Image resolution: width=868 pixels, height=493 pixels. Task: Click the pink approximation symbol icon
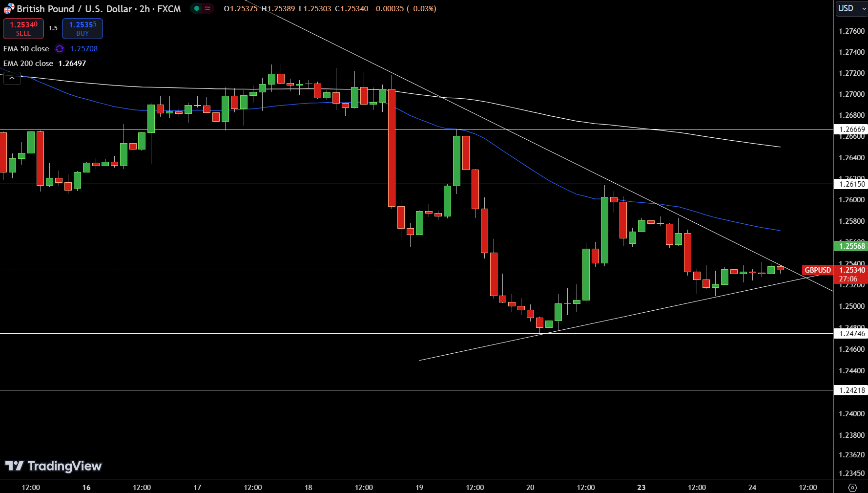pyautogui.click(x=207, y=8)
